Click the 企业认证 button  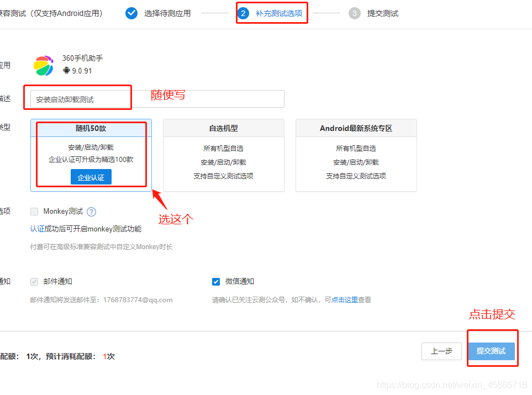click(x=91, y=177)
